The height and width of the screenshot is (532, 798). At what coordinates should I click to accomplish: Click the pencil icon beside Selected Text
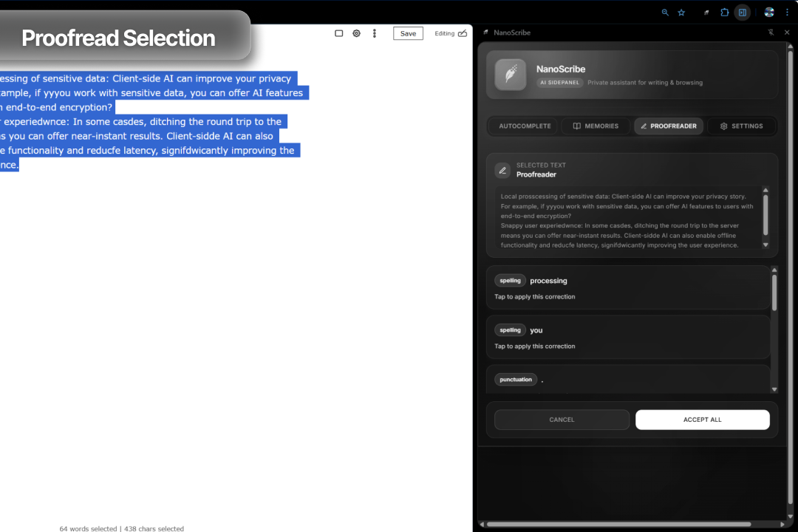point(502,170)
